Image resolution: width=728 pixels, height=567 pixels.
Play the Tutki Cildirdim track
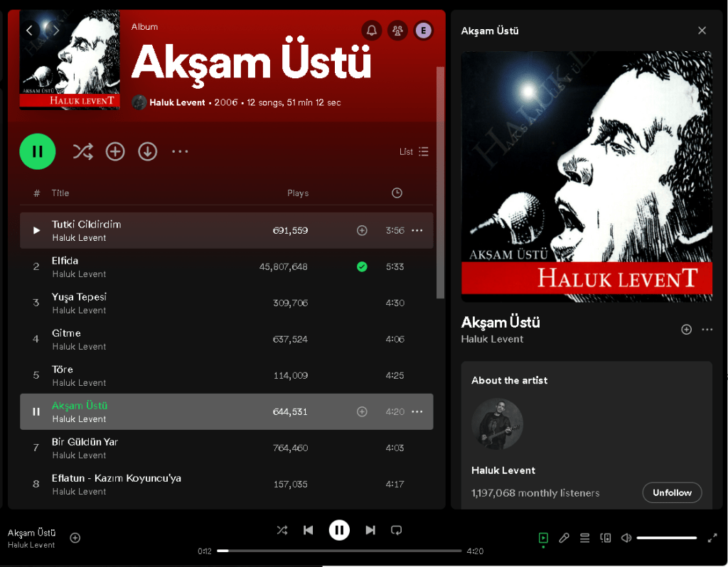pyautogui.click(x=36, y=231)
